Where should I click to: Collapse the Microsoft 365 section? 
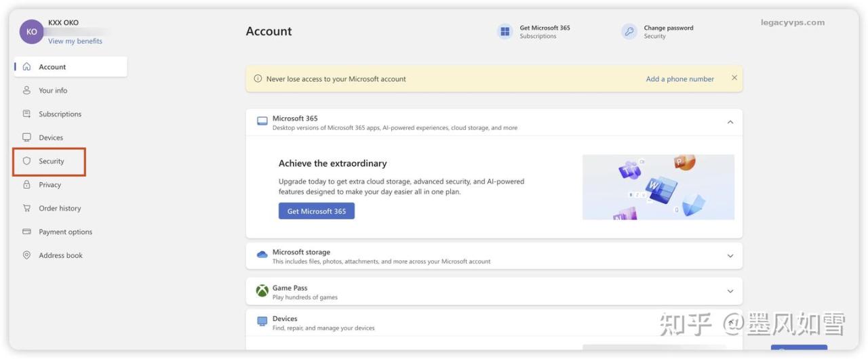click(730, 123)
